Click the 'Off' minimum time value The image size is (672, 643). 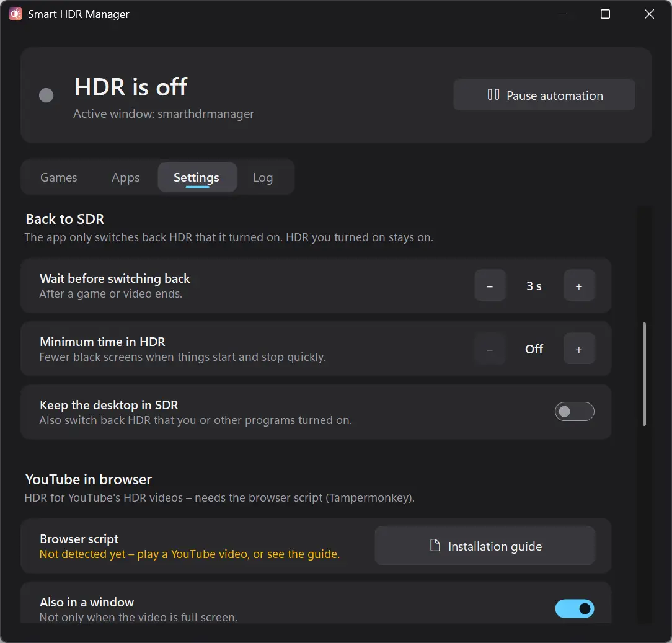534,349
